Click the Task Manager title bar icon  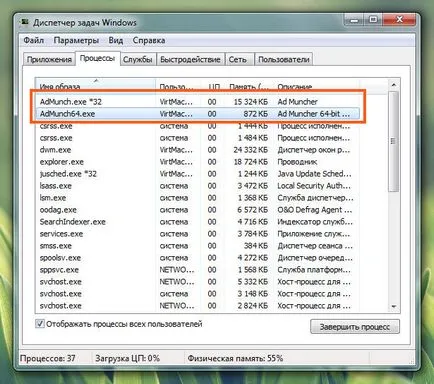coord(25,22)
